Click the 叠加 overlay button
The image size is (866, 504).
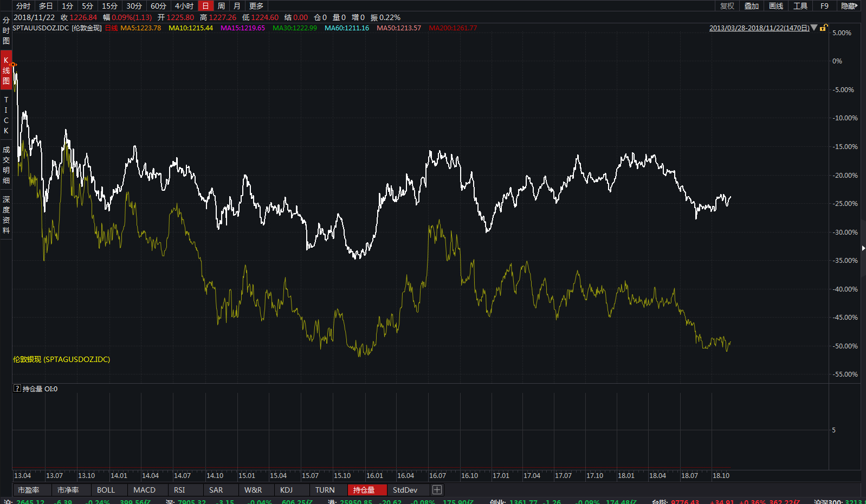(x=752, y=6)
